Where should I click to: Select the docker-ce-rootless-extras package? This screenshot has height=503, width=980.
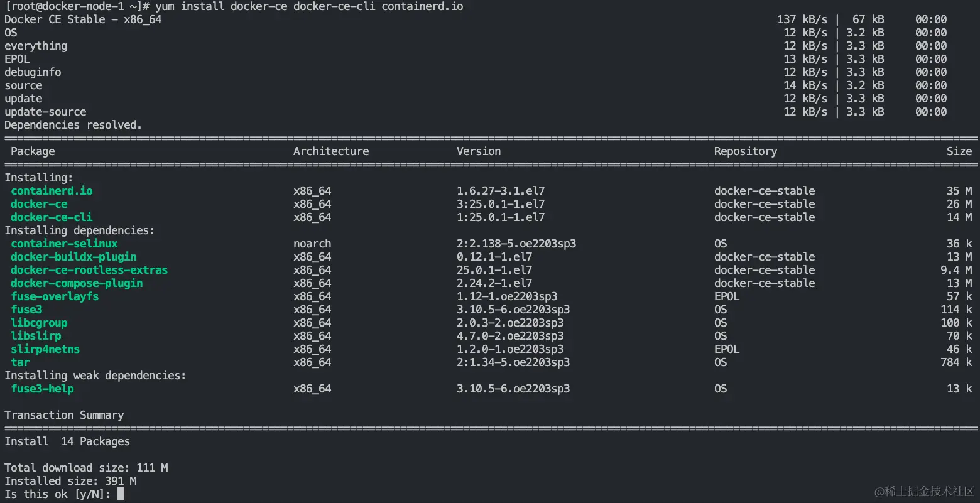tap(89, 269)
